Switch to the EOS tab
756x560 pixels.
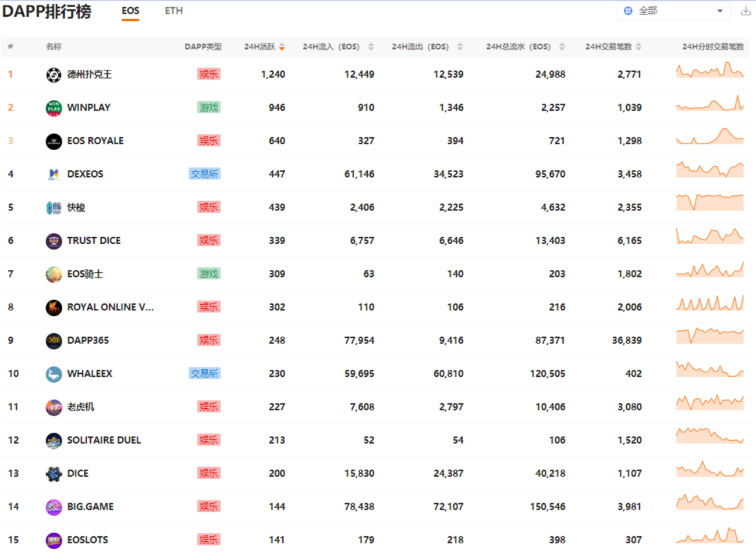point(130,10)
